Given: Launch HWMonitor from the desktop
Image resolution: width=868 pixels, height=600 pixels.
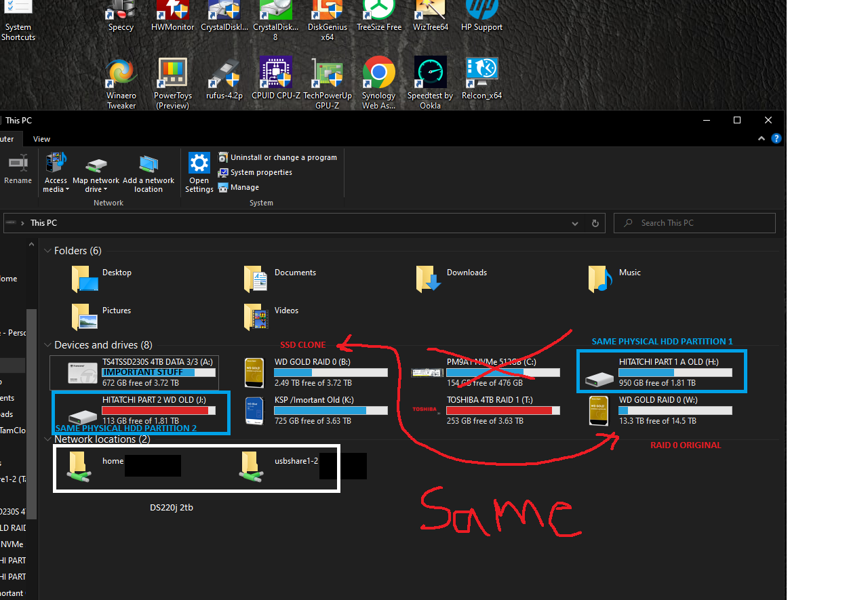Looking at the screenshot, I should (x=172, y=16).
